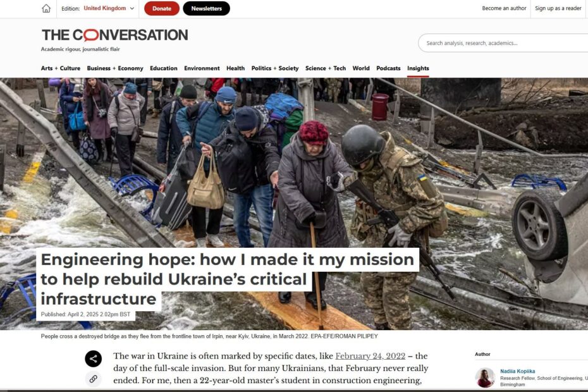Copy link using the chain icon
Image resolution: width=588 pixels, height=392 pixels.
tap(94, 379)
